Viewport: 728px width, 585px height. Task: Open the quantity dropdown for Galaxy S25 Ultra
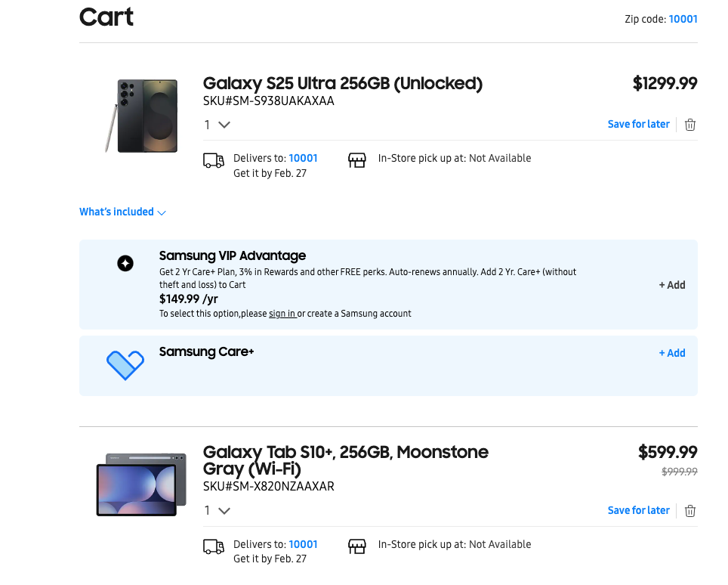point(218,124)
